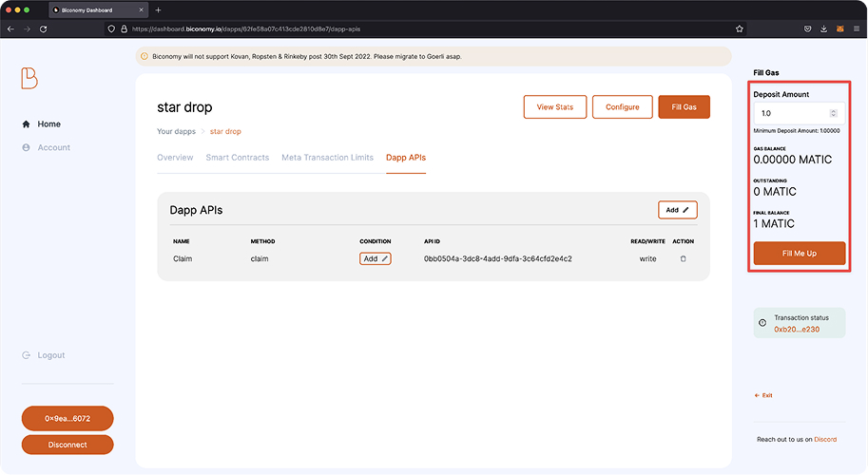Open the browser hamburger menu
Image resolution: width=868 pixels, height=475 pixels.
coord(857,28)
